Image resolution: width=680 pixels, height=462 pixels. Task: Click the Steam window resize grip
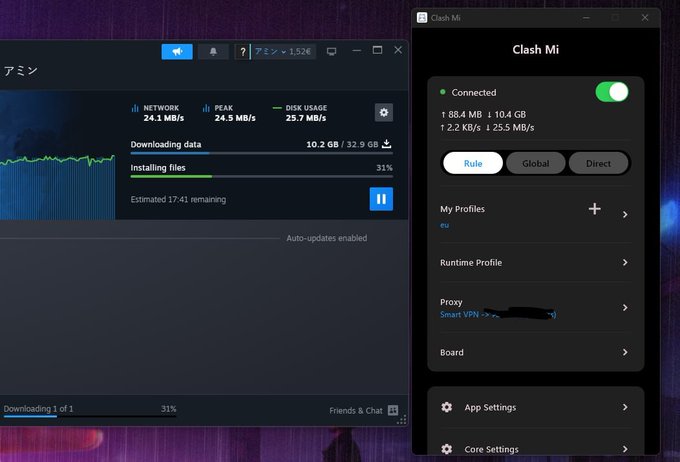click(x=402, y=419)
